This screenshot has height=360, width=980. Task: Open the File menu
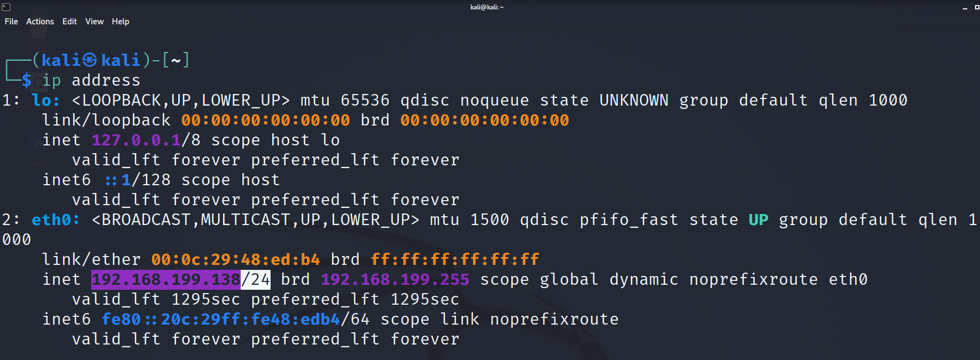tap(11, 22)
